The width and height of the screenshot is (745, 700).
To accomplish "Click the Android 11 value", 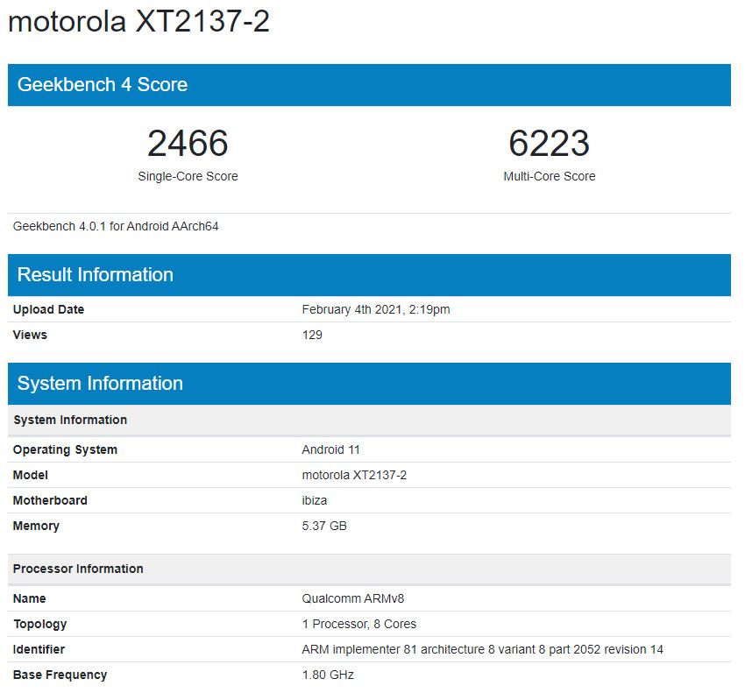I will click(x=330, y=449).
